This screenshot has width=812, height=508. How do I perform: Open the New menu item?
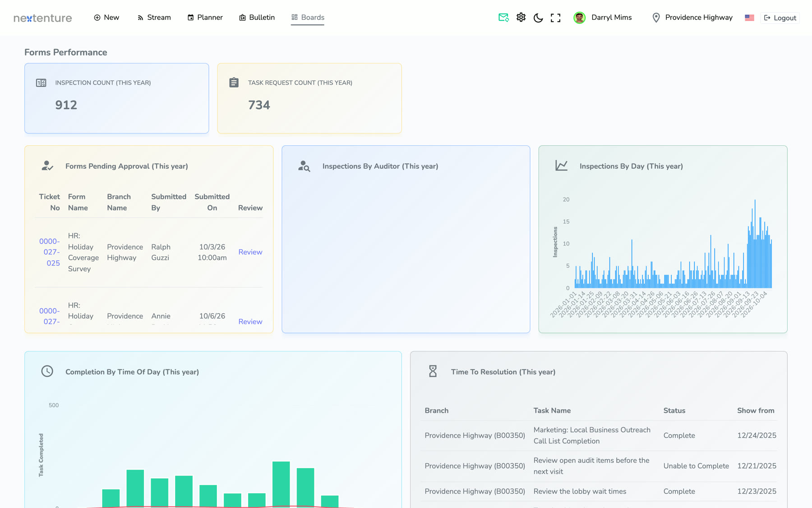pos(106,18)
